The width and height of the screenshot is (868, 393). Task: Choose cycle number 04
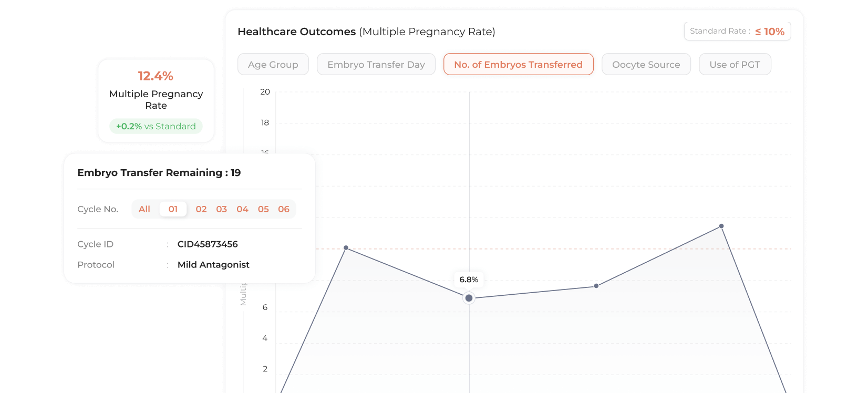242,209
